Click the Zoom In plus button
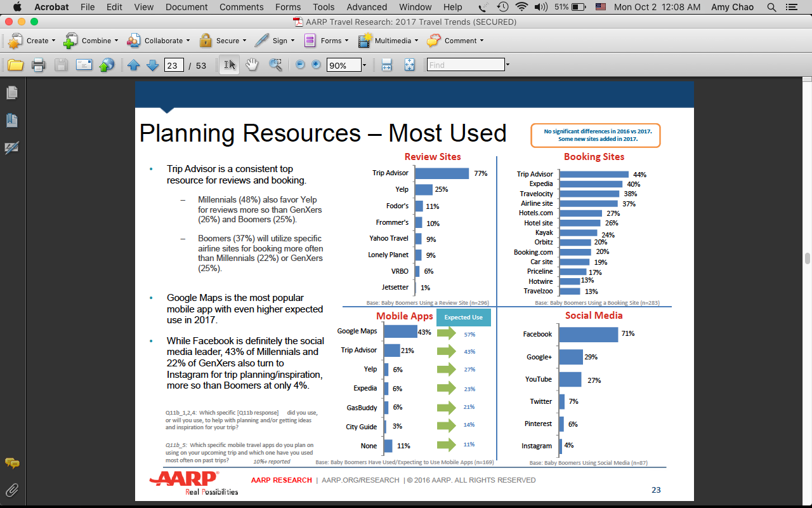 coord(316,65)
